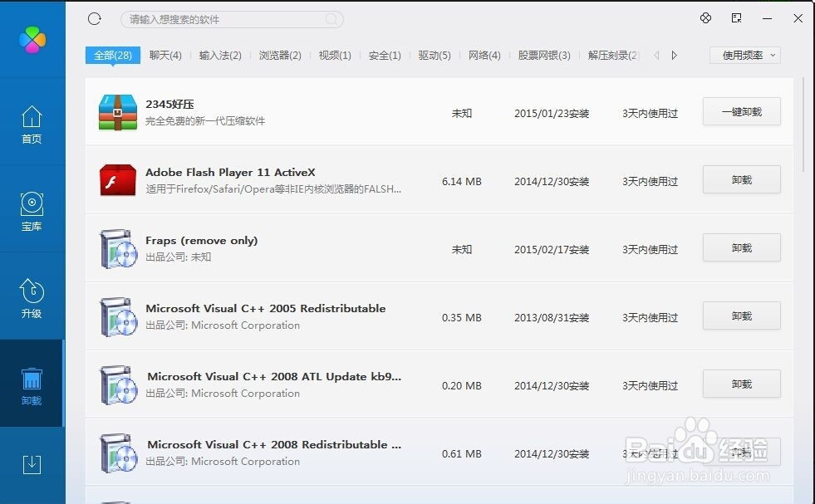Minimize the software manager window
This screenshot has width=815, height=504.
pyautogui.click(x=767, y=19)
